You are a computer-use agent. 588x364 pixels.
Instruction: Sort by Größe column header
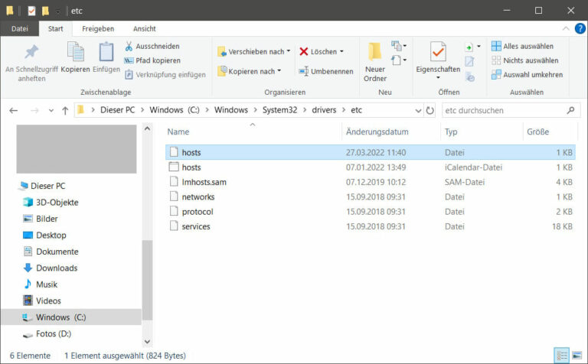(x=537, y=132)
